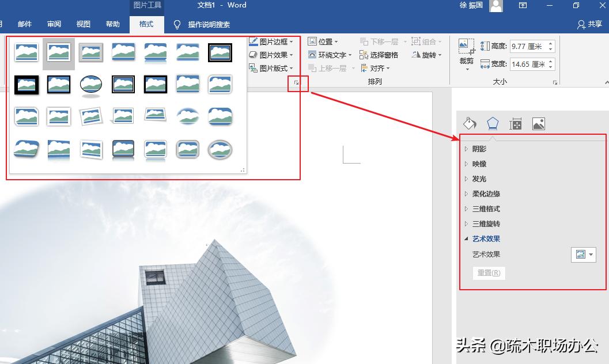Expand the 阴影 section
609x364 pixels.
pyautogui.click(x=479, y=149)
